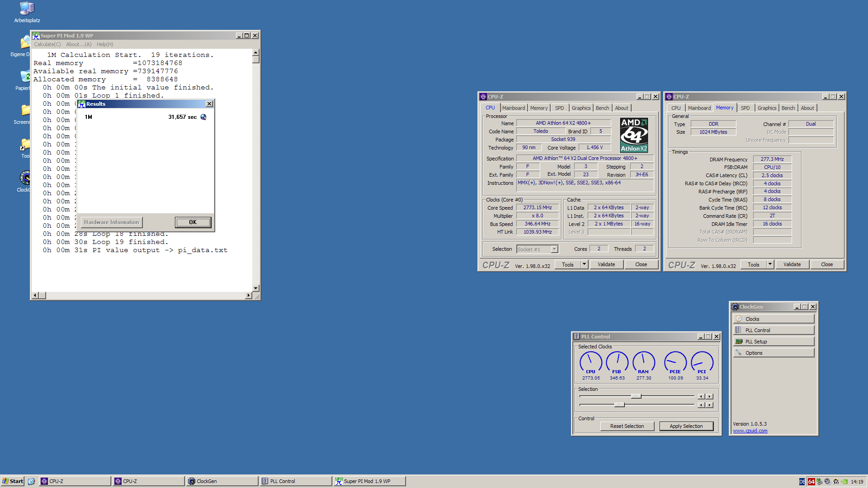The height and width of the screenshot is (488, 868).
Task: Open the Clocks section in ClockGen
Action: (x=774, y=319)
